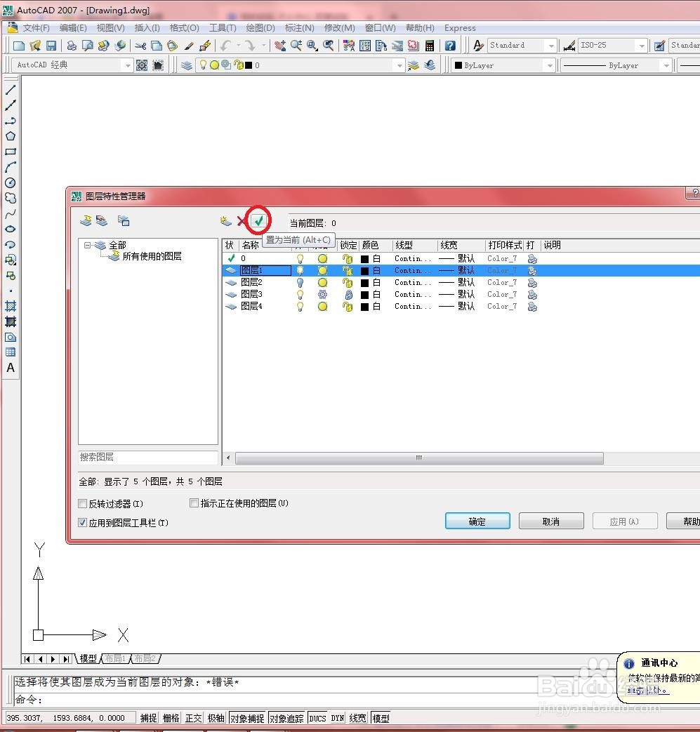Toggle 对象捕捉 status bar button

(247, 718)
